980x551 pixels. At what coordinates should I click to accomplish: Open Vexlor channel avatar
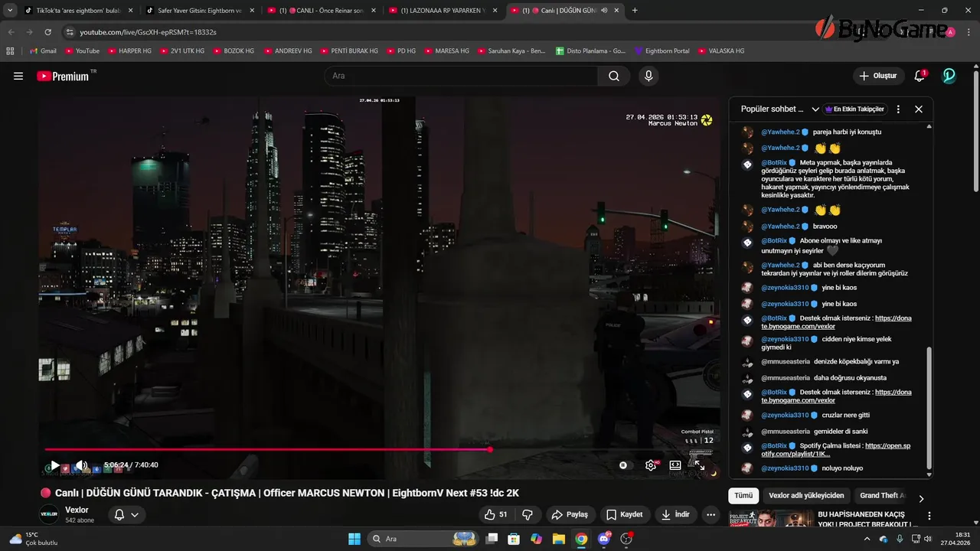(49, 514)
